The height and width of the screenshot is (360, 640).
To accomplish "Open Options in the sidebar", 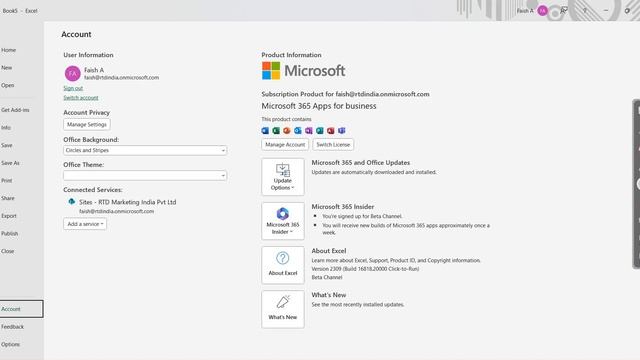I will click(x=10, y=344).
